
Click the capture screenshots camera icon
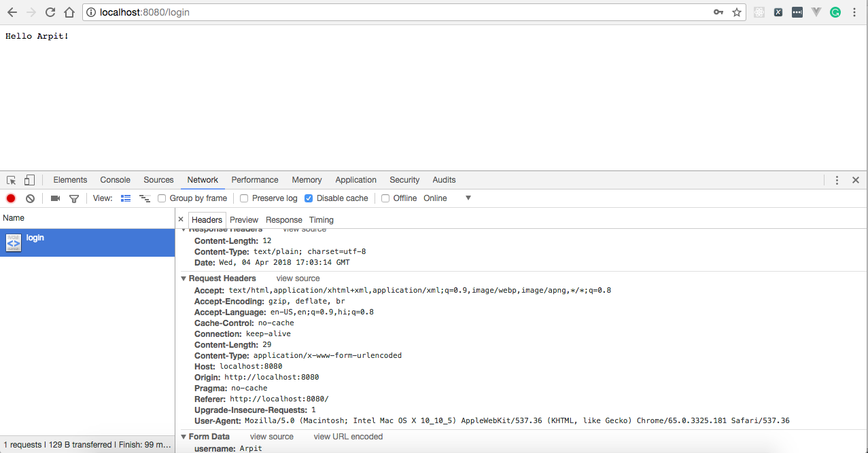click(55, 198)
